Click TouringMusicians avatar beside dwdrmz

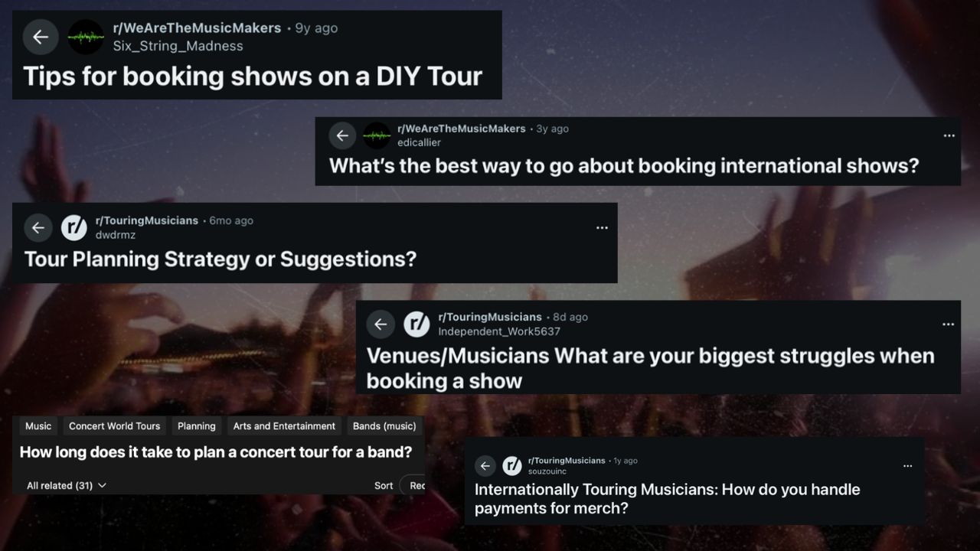click(x=74, y=227)
